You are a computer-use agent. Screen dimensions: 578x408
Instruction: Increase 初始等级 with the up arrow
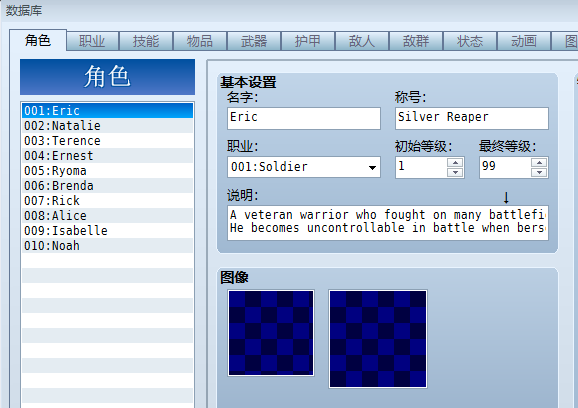(x=455, y=163)
